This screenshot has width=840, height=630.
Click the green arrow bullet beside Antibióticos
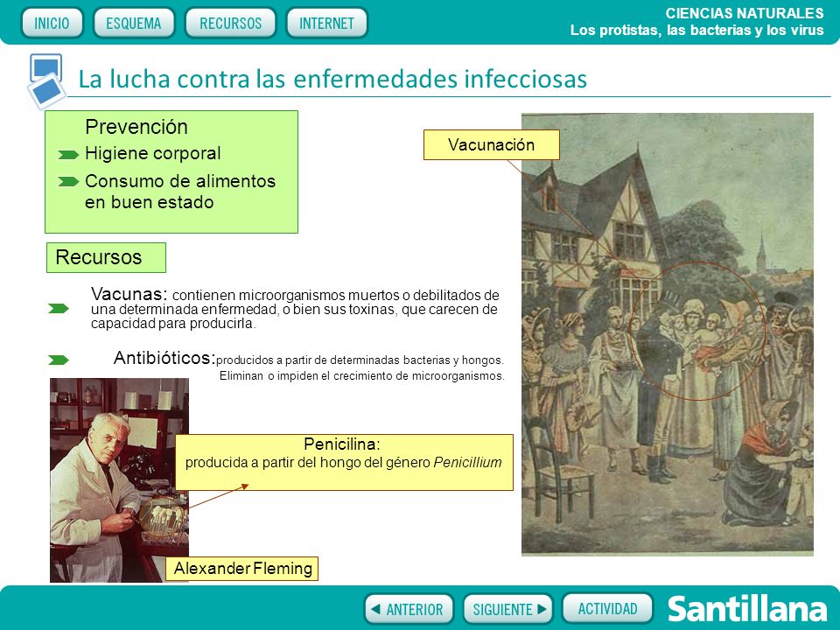(59, 360)
